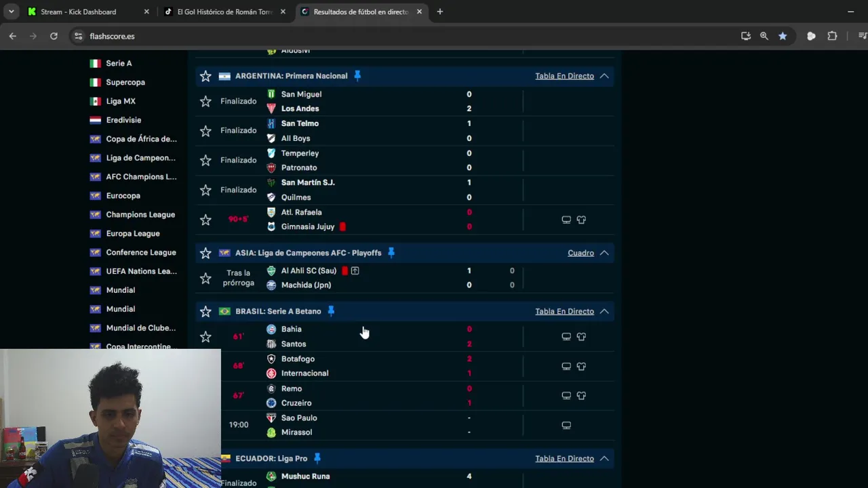Viewport: 868px width, 488px height.
Task: Favorite the Temperley vs Patronato match
Action: [205, 161]
